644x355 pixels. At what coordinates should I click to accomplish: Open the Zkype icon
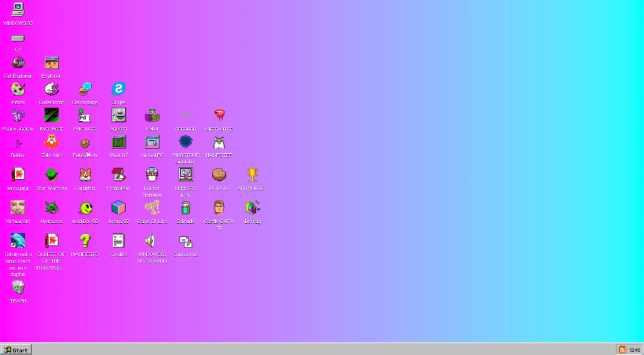point(118,89)
